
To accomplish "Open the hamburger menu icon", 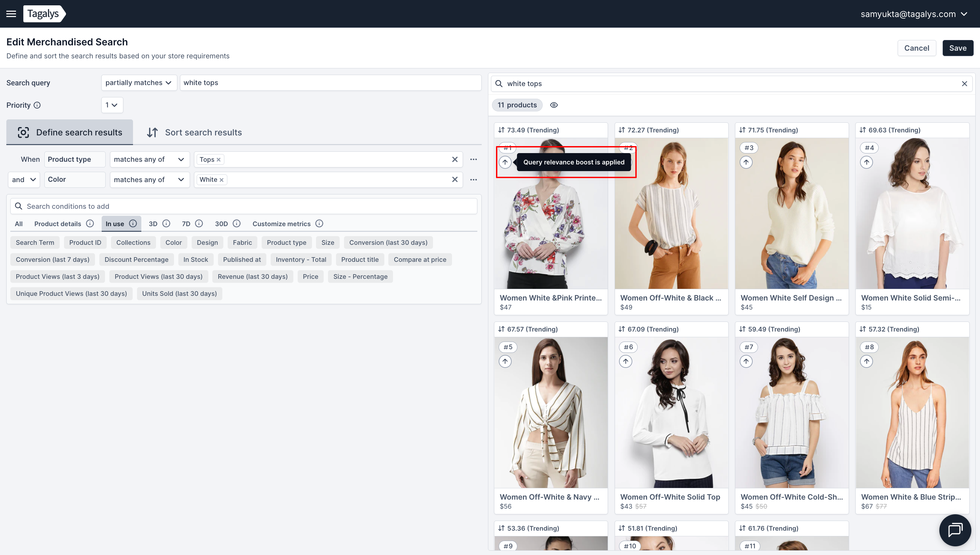I will coord(11,14).
